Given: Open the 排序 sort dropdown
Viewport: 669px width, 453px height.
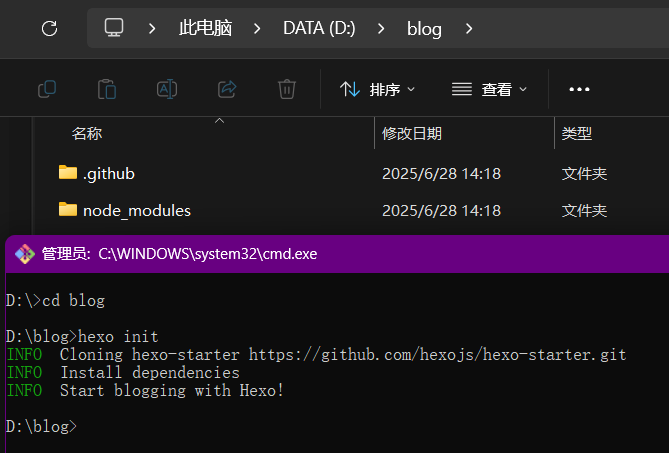Looking at the screenshot, I should (377, 89).
